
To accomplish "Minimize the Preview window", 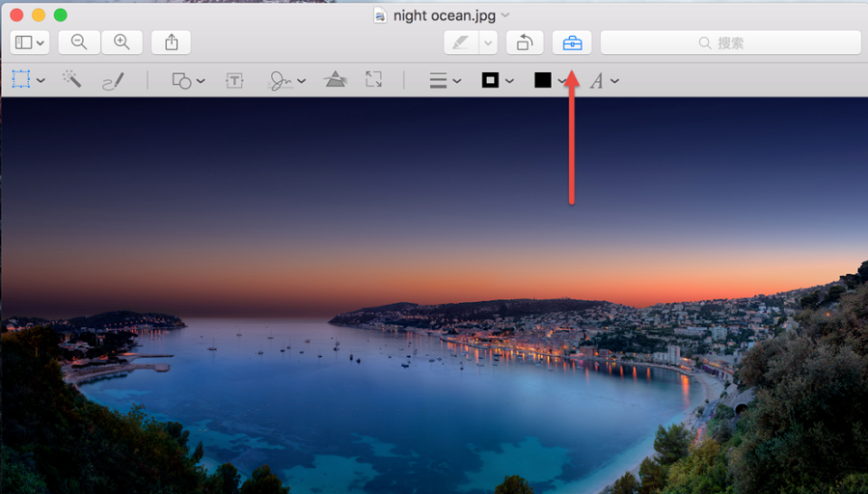I will tap(39, 14).
